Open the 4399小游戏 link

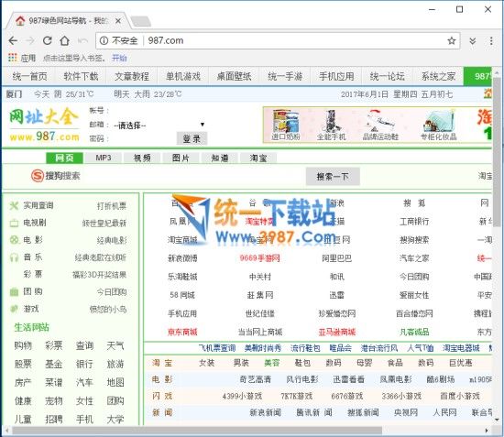[242, 396]
